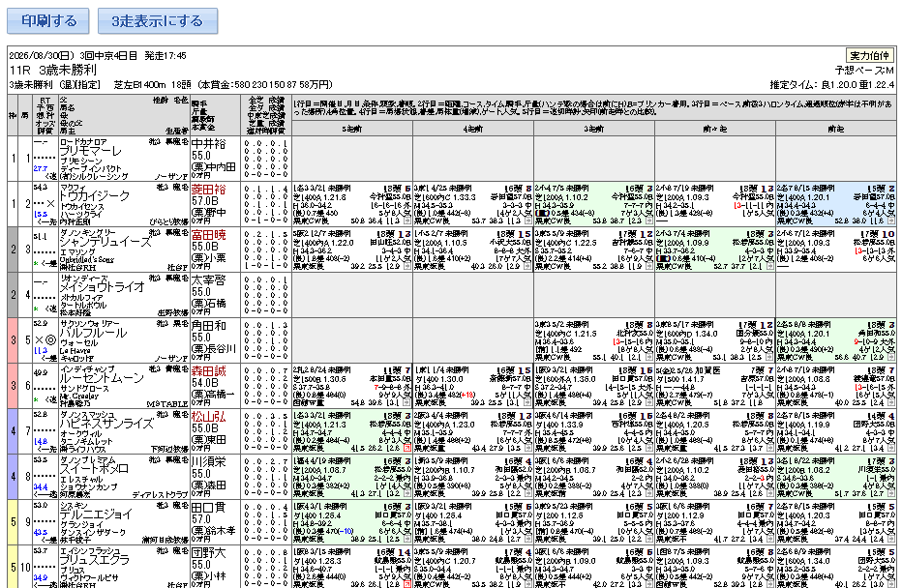Click the 印刷する print button
Screen dimensions: 902x588
point(48,21)
